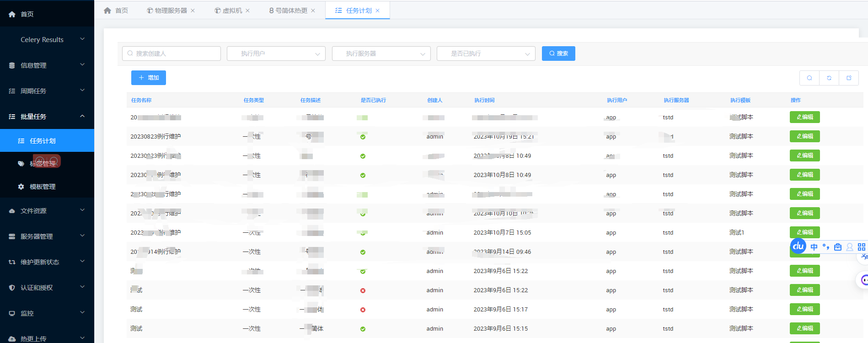This screenshot has width=868, height=343.
Task: Click the 任务类型 column header
Action: (254, 100)
